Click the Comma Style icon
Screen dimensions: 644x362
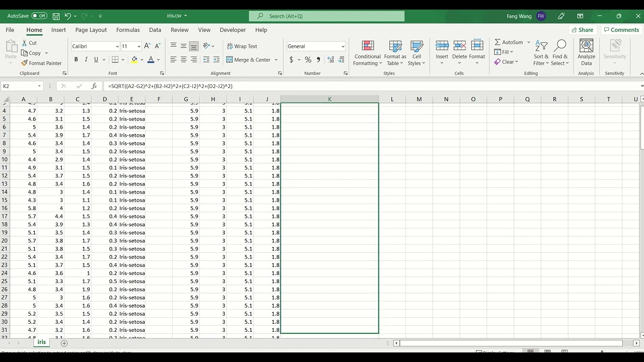318,60
